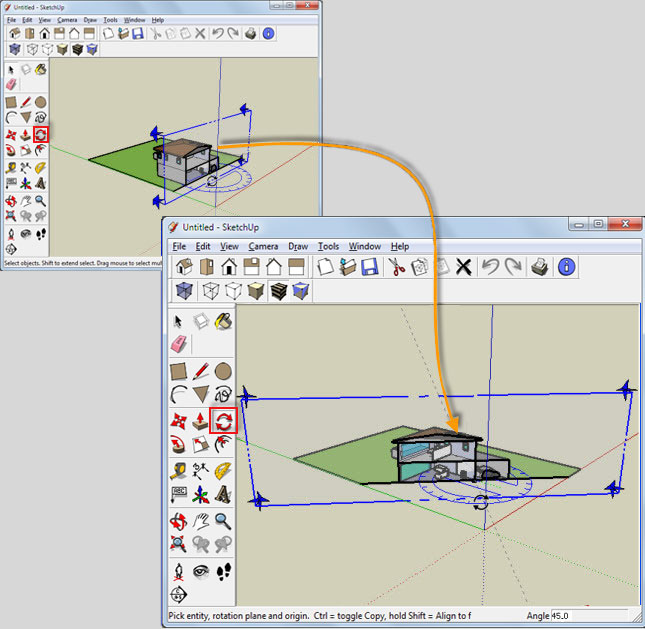Click Print icon in front window
645x629 pixels.
tap(539, 267)
